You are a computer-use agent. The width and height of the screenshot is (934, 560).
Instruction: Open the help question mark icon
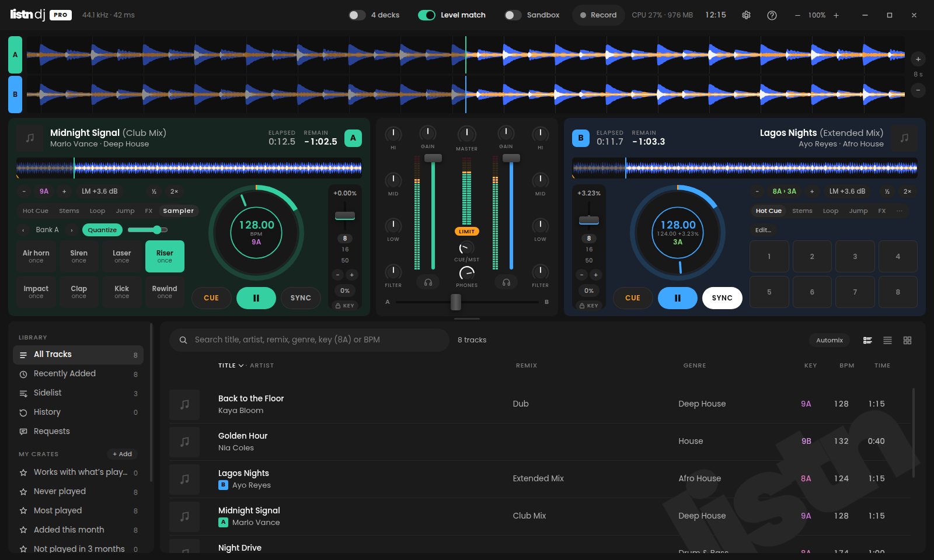[772, 15]
